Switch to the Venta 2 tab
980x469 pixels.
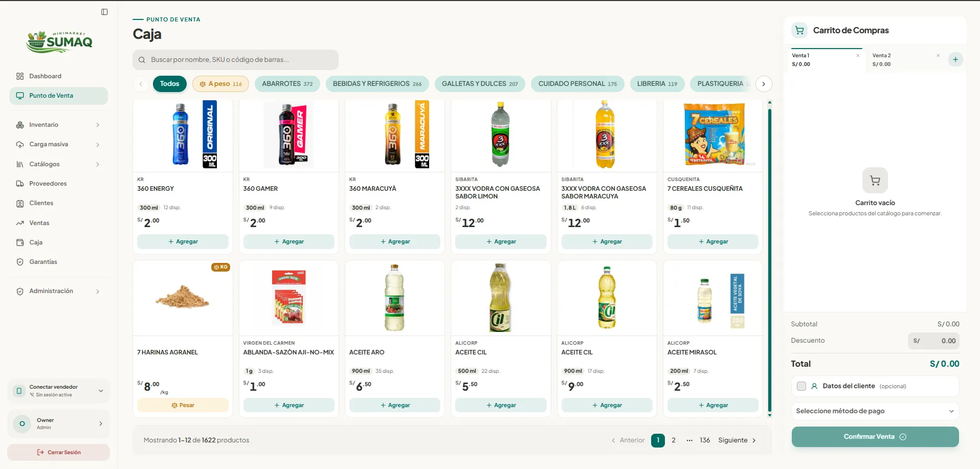(x=903, y=60)
